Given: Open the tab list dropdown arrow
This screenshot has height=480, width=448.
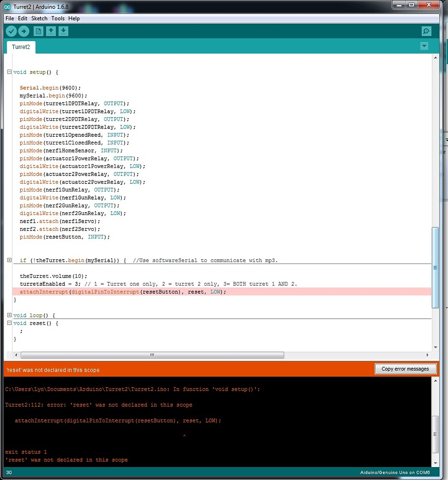Looking at the screenshot, I should point(424,46).
